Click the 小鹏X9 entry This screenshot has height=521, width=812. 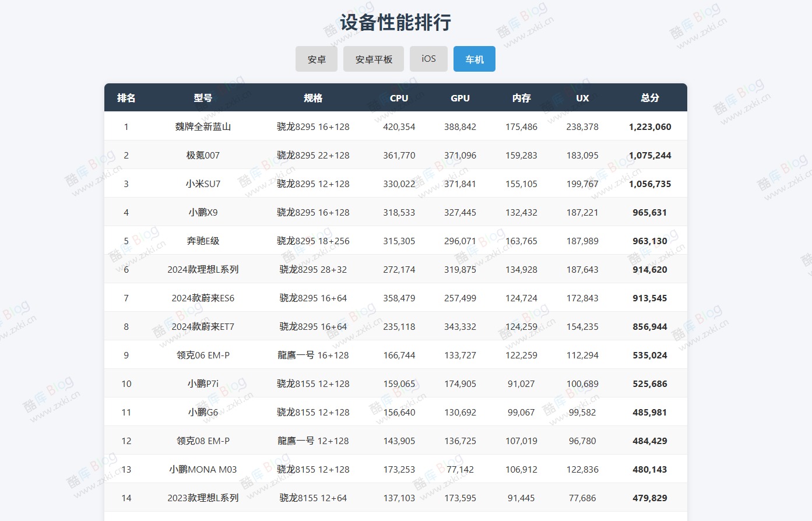(202, 212)
